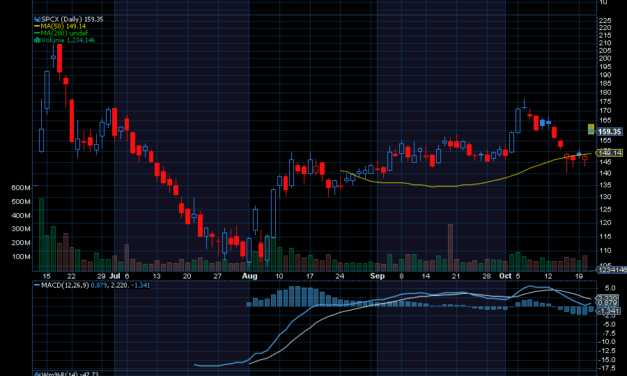Click the '21' date label in September
This screenshot has height=376, width=627.
456,276
